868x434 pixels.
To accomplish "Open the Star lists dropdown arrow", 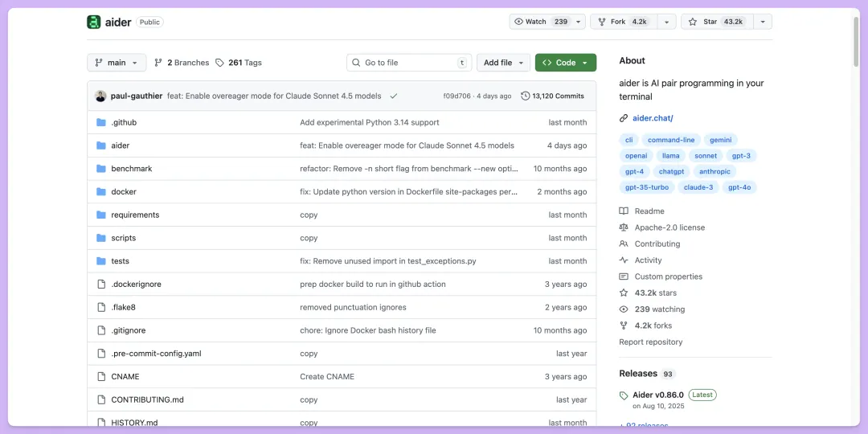I will (x=763, y=22).
